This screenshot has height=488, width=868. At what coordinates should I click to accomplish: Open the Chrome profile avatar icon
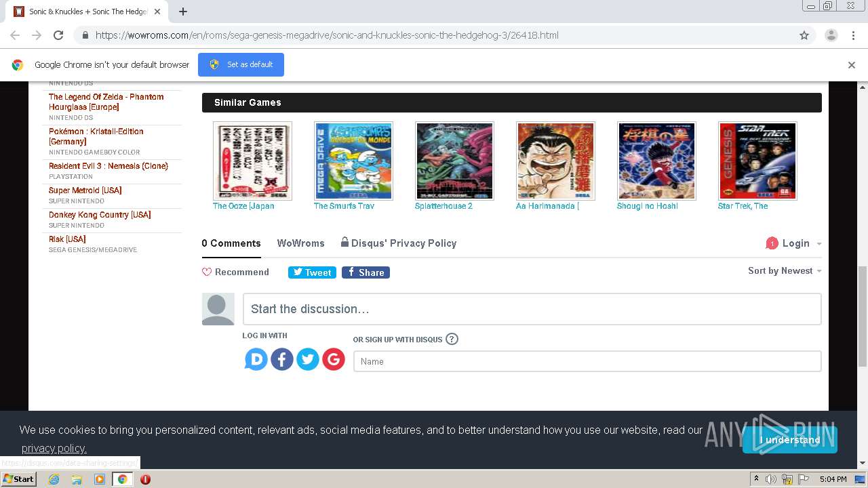tap(831, 35)
